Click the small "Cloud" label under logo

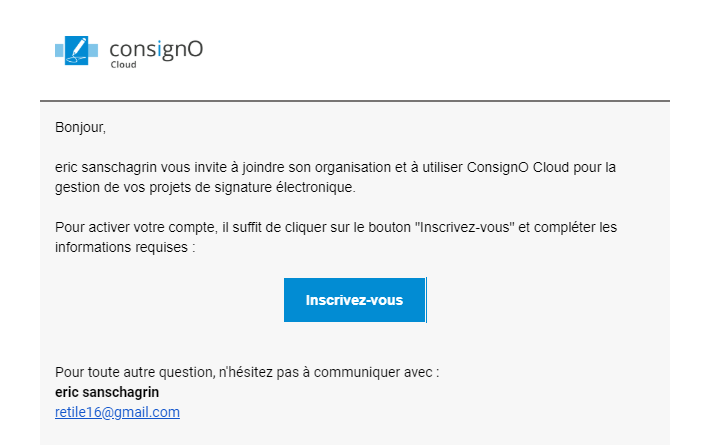123,65
